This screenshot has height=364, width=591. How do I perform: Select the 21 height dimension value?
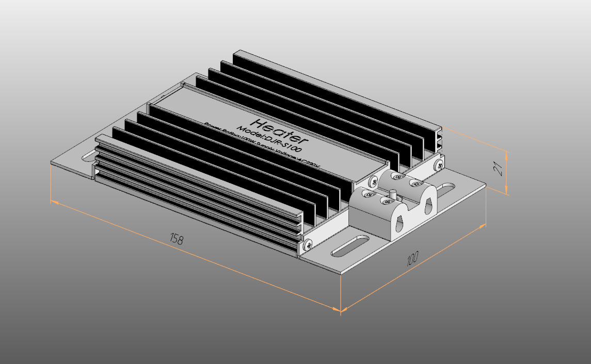[499, 168]
